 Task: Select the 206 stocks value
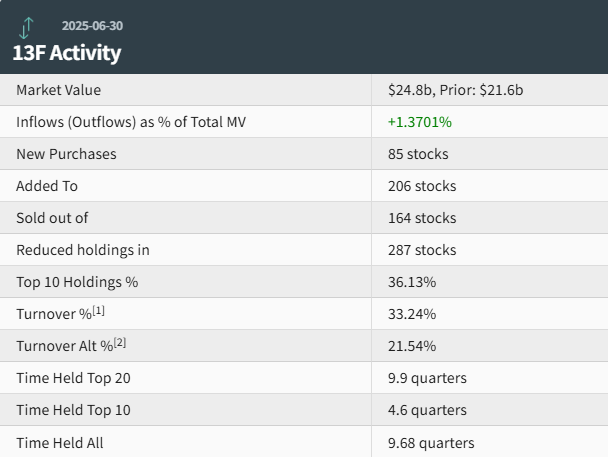click(422, 186)
